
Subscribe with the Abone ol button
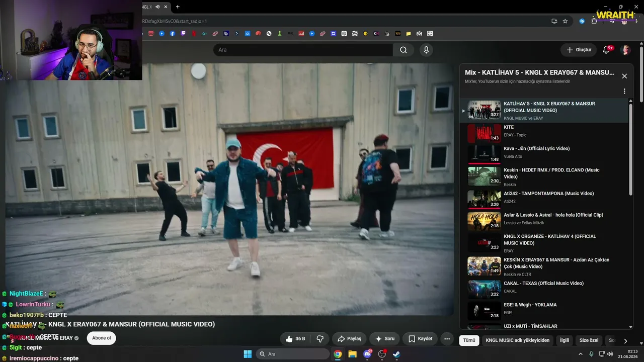click(101, 338)
